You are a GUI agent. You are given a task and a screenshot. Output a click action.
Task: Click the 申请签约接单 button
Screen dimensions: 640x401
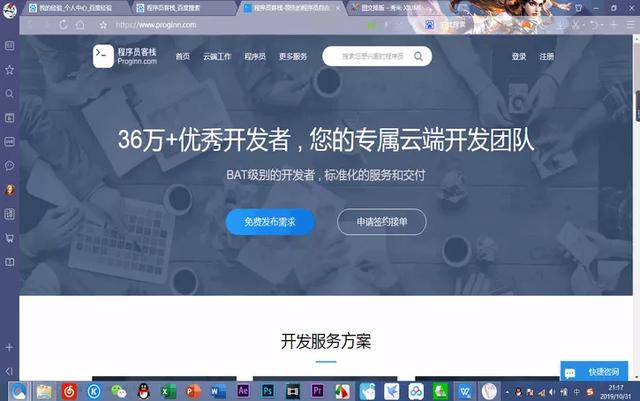[x=381, y=222]
